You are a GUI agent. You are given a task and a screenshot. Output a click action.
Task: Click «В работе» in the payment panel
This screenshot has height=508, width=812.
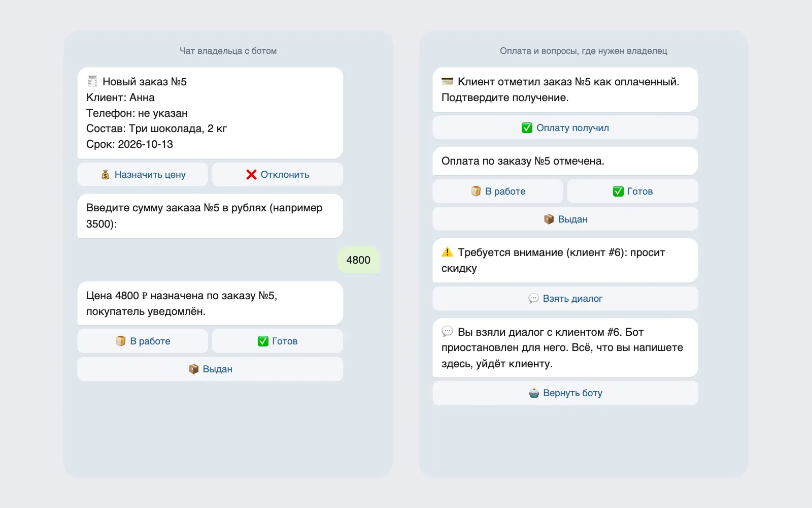498,191
